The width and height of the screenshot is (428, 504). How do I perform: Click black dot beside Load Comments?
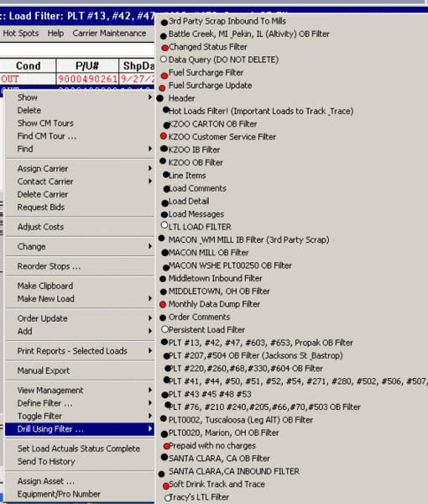[x=166, y=189]
